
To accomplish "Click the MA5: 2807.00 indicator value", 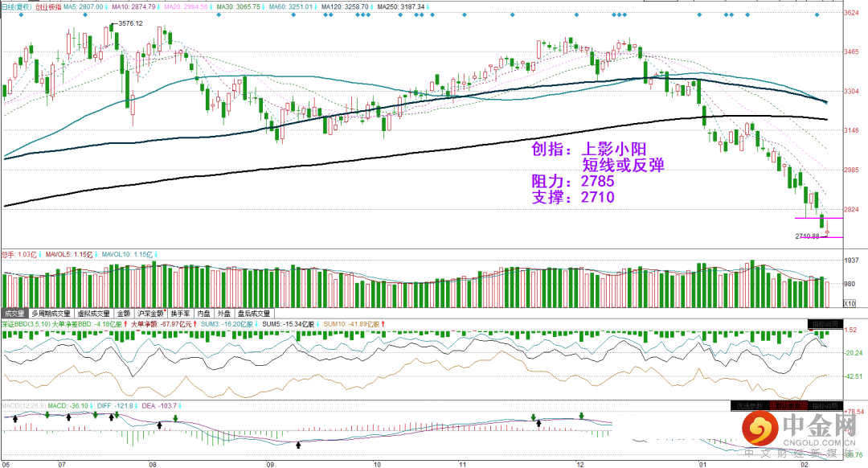I will 83,6.
